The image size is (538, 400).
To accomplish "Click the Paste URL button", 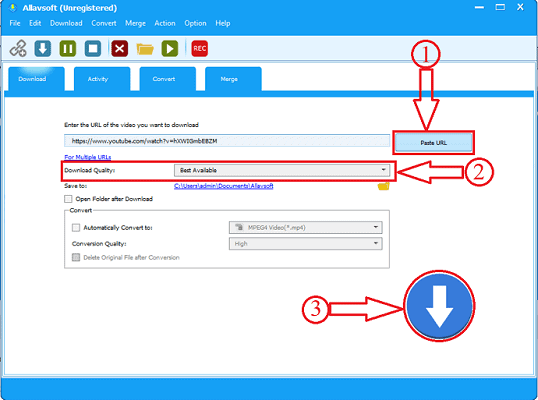I will (x=433, y=143).
